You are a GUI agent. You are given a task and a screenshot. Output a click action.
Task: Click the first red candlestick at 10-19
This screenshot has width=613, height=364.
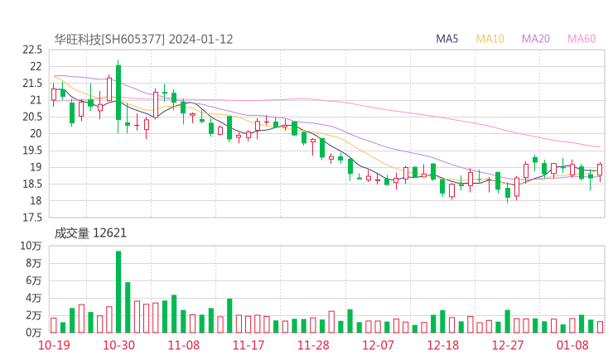(54, 94)
